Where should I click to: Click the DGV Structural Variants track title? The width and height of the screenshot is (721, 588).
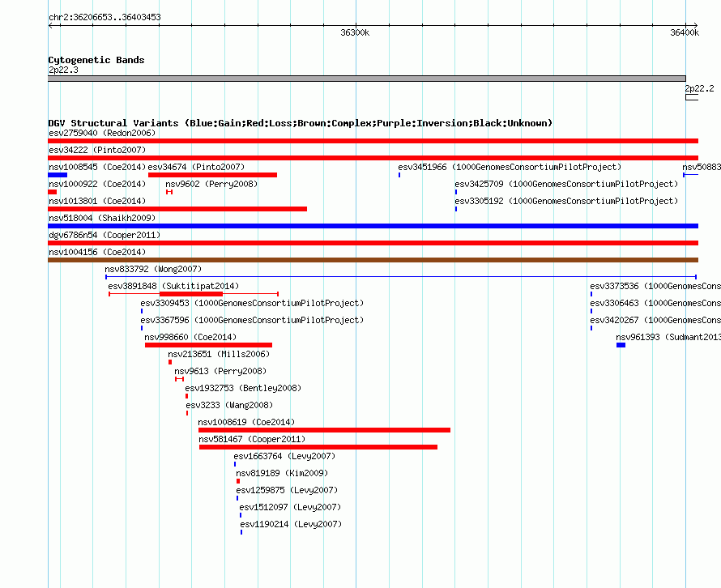[301, 123]
